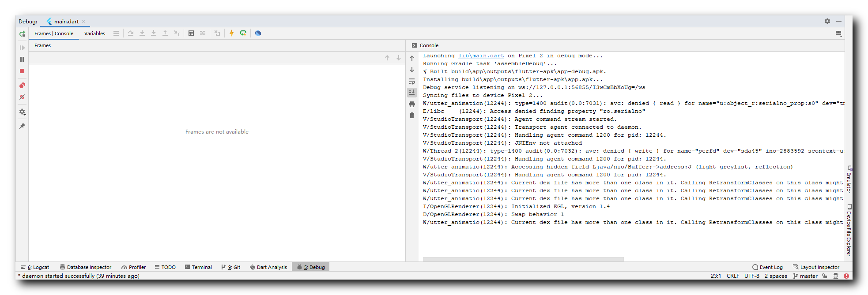Toggle Mute Breakpoints
The width and height of the screenshot is (868, 295).
22,97
